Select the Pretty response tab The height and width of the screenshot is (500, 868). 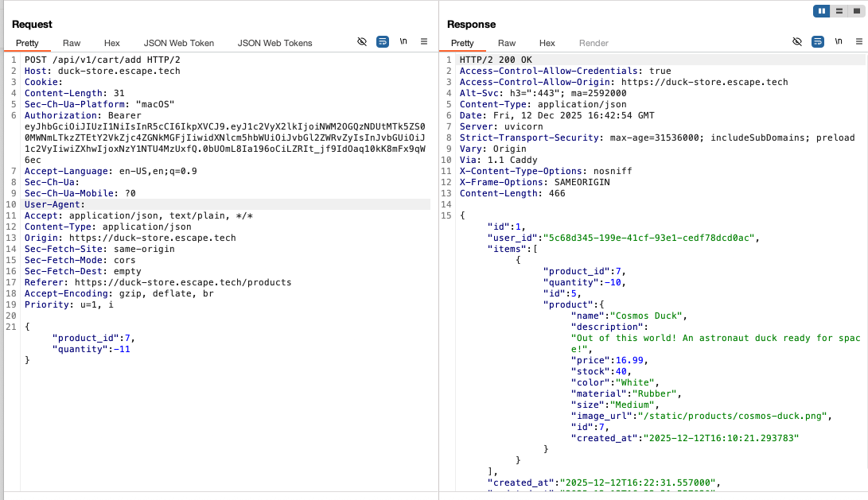[x=464, y=43]
